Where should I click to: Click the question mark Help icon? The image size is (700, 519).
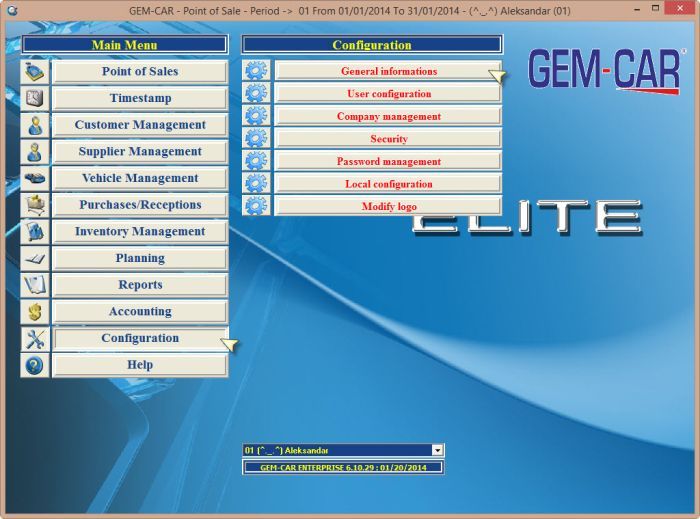click(x=35, y=365)
